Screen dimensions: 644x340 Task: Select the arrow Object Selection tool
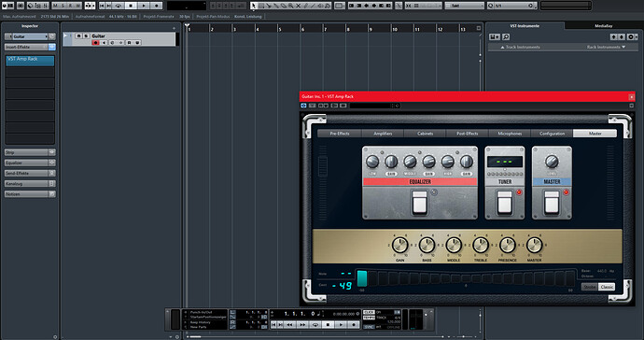254,6
